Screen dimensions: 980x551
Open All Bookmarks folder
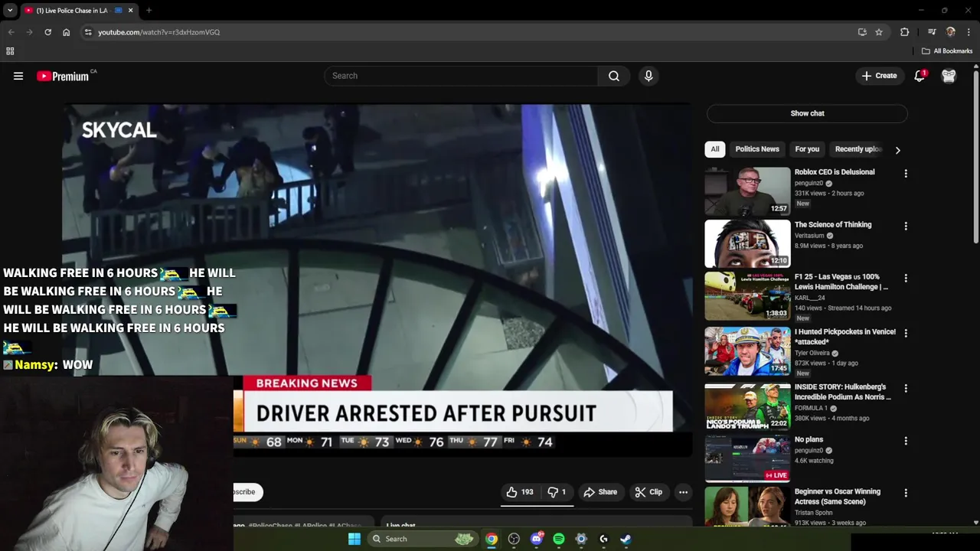pos(947,51)
